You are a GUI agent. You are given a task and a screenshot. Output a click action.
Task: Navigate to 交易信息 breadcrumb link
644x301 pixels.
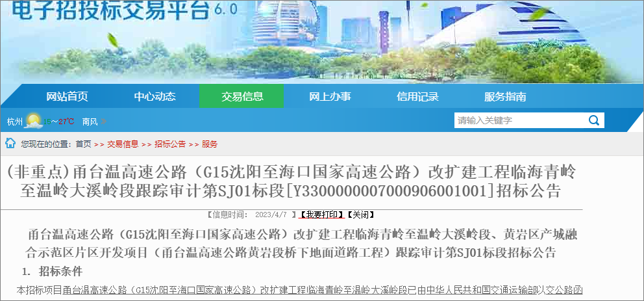pos(123,144)
